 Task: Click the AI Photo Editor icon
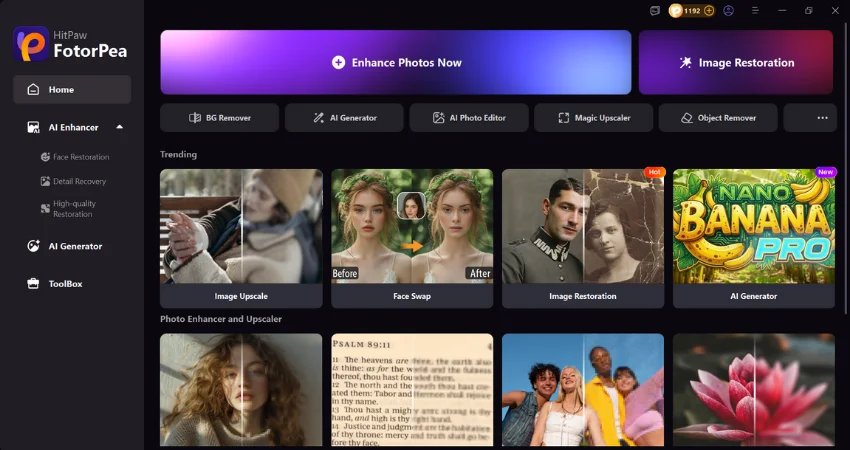(x=439, y=118)
